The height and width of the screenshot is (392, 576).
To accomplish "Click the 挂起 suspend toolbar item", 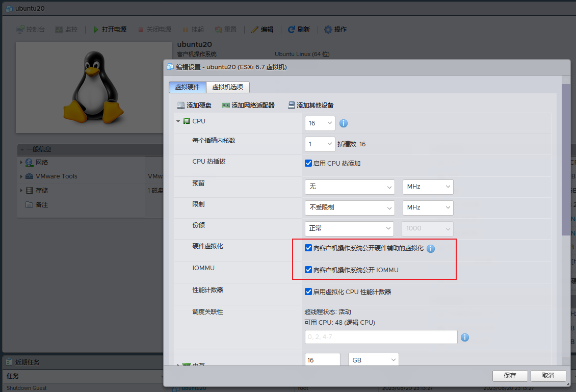I will pyautogui.click(x=193, y=30).
